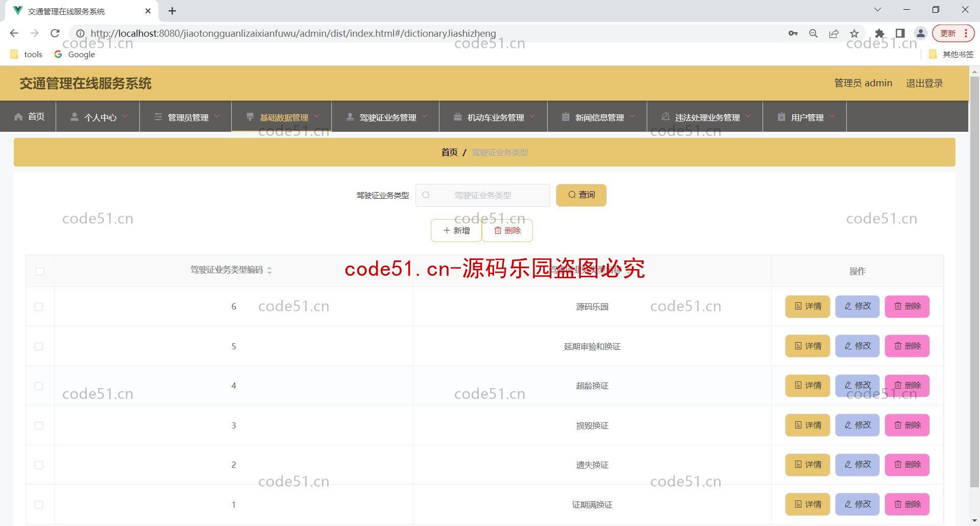
Task: Click the 首页 breadcrumb link
Action: click(x=449, y=152)
